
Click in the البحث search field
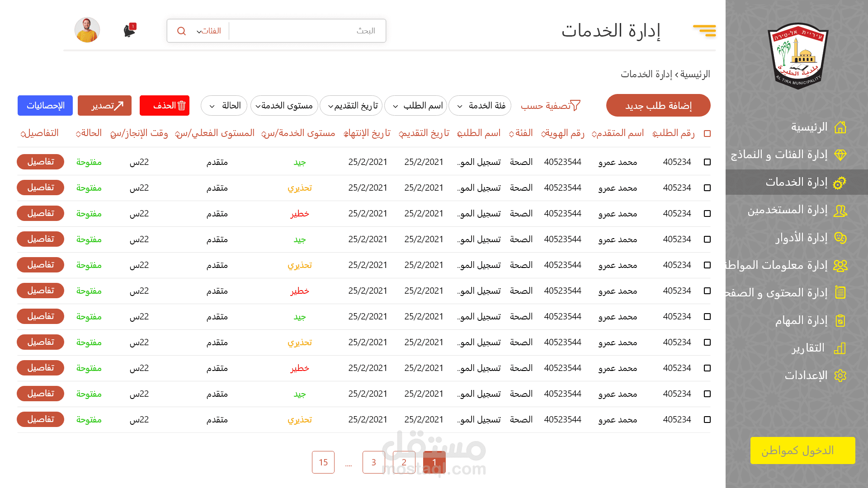click(307, 31)
